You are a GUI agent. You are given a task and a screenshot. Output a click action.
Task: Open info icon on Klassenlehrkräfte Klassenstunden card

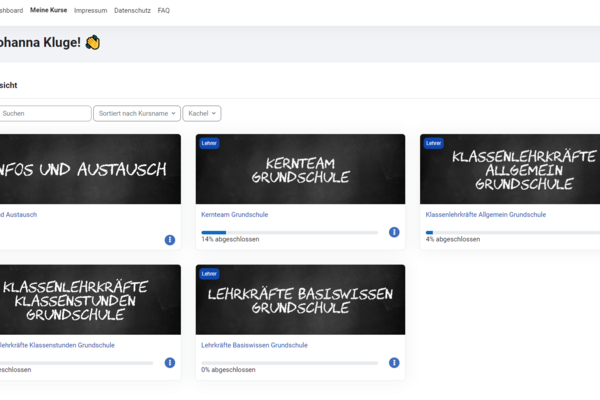pyautogui.click(x=170, y=362)
